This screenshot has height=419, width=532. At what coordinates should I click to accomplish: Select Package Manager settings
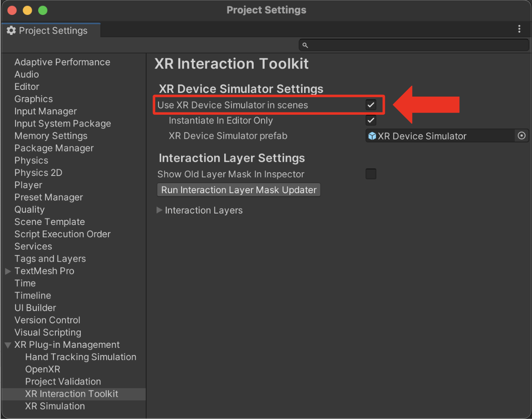pos(54,148)
